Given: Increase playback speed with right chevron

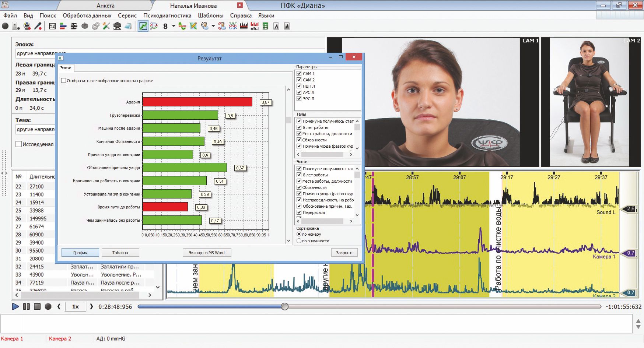Looking at the screenshot, I should click(x=92, y=306).
